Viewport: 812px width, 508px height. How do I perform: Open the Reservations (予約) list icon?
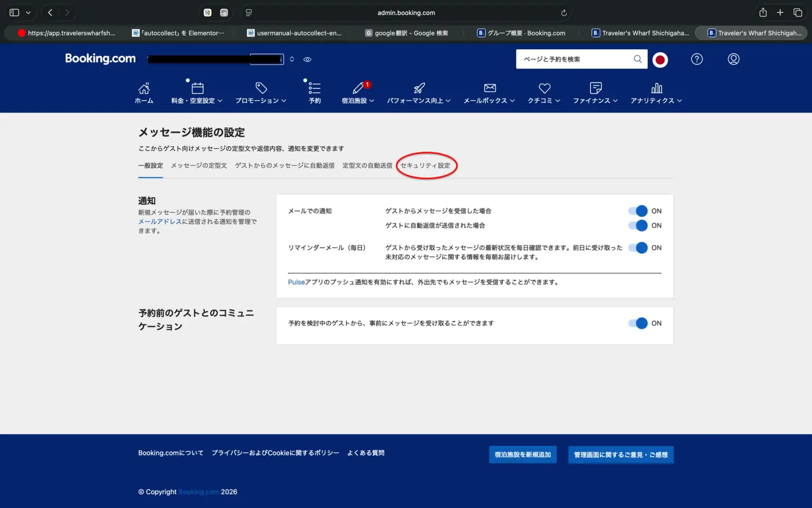coord(315,88)
